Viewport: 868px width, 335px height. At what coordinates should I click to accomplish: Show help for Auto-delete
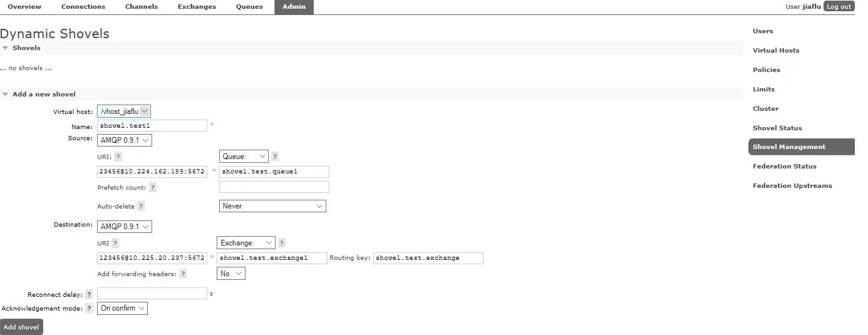tap(141, 206)
